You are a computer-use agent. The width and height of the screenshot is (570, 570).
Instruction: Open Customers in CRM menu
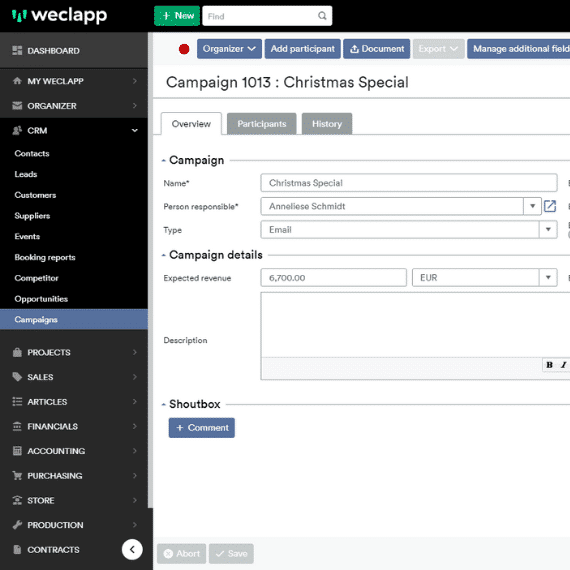click(x=35, y=195)
